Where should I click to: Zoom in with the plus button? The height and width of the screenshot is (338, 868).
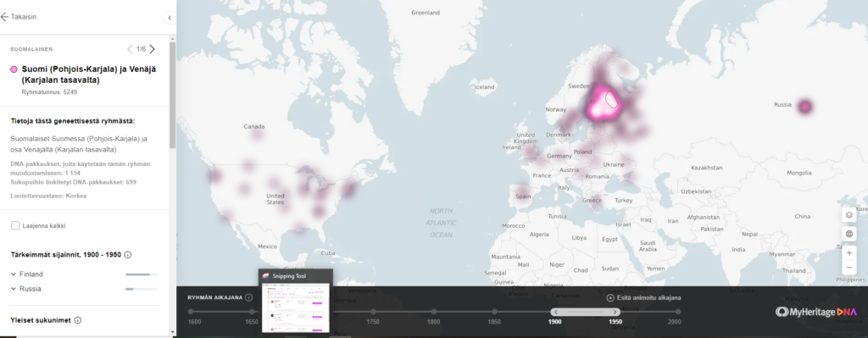pos(849,252)
